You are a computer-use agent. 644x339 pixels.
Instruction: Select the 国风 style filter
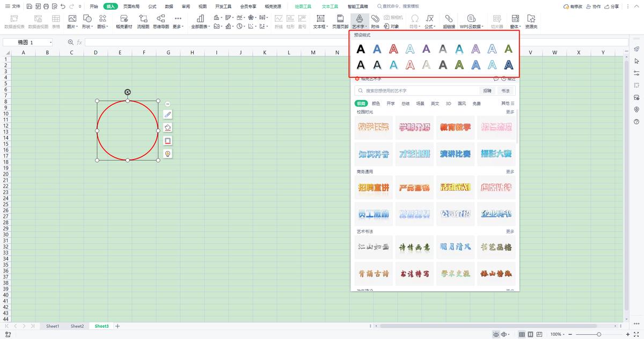462,103
